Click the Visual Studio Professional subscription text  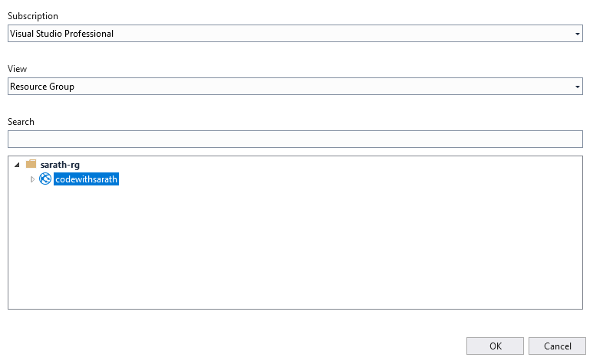click(x=61, y=34)
